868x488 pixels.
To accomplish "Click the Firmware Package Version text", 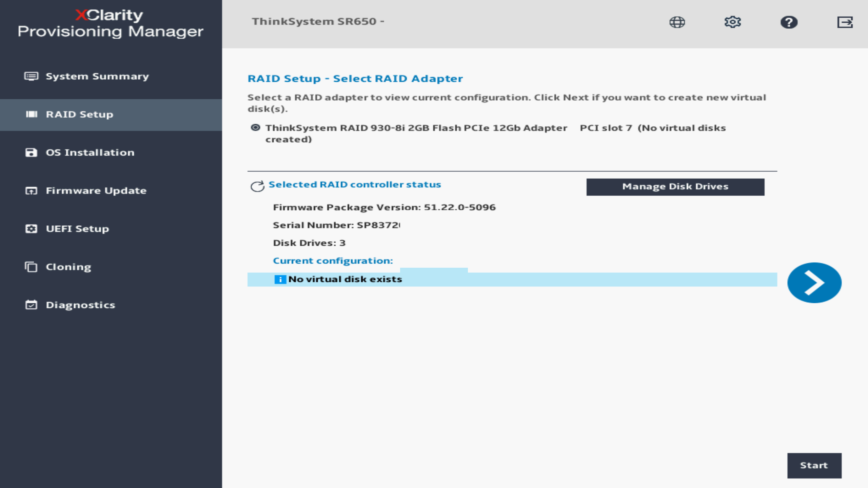I will 384,207.
